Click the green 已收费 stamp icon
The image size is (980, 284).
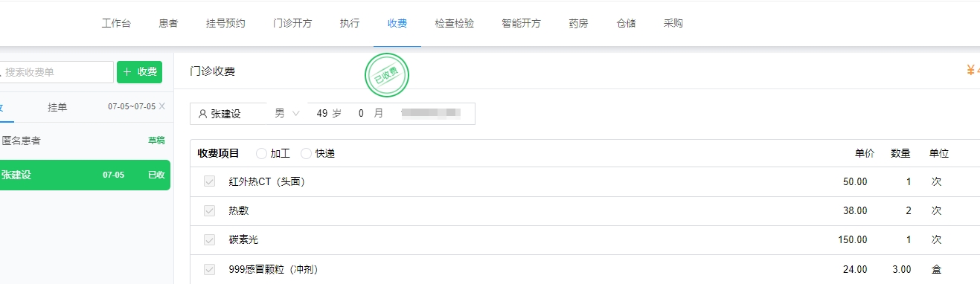click(386, 75)
